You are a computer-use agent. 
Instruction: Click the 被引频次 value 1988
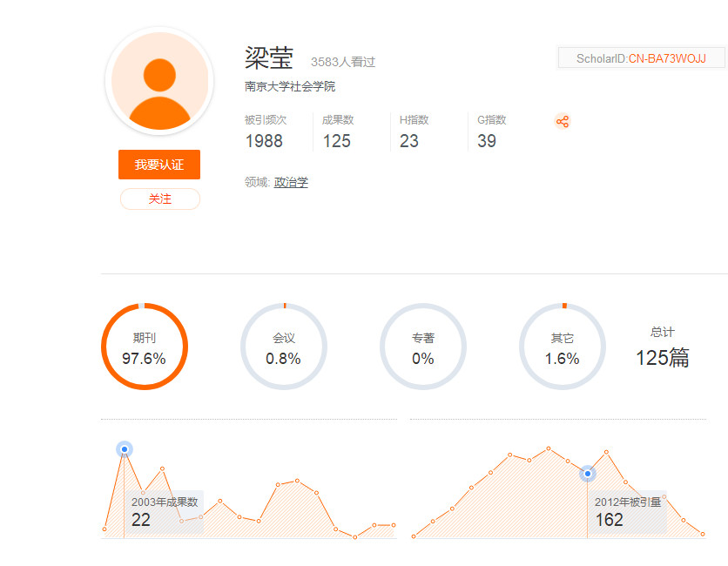point(264,141)
